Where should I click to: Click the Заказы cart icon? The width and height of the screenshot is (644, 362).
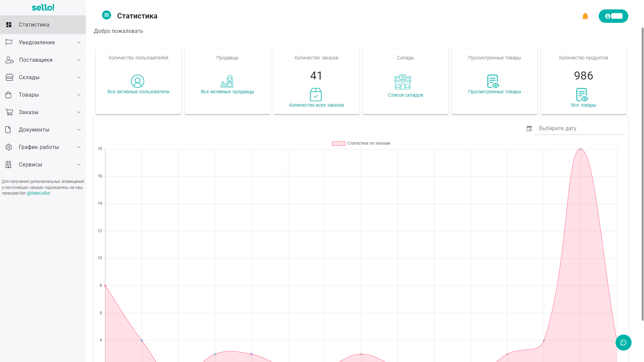[x=9, y=112]
